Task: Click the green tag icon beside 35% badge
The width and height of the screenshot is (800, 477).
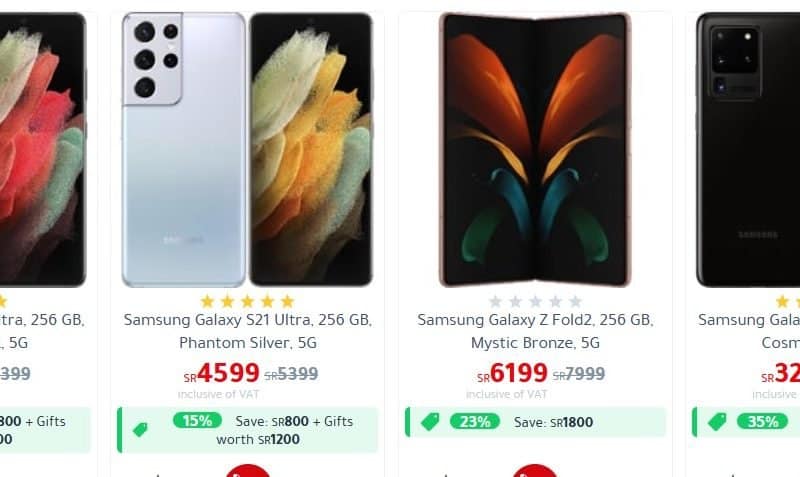Action: pos(717,422)
